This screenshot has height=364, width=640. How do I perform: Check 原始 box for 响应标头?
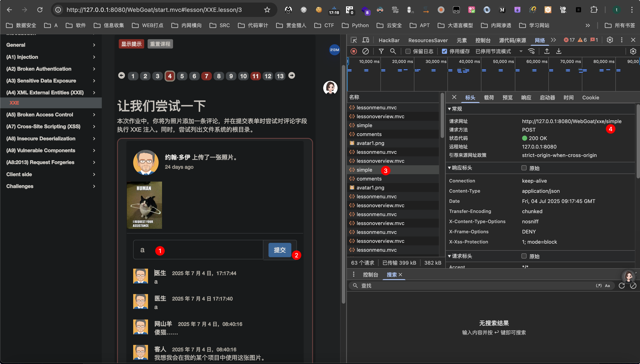[524, 168]
